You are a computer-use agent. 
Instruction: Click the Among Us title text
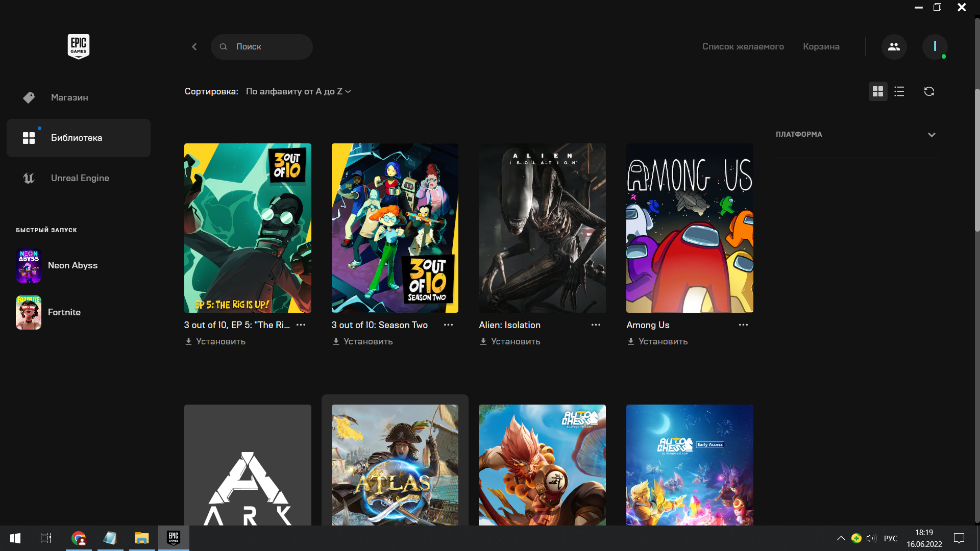point(648,325)
